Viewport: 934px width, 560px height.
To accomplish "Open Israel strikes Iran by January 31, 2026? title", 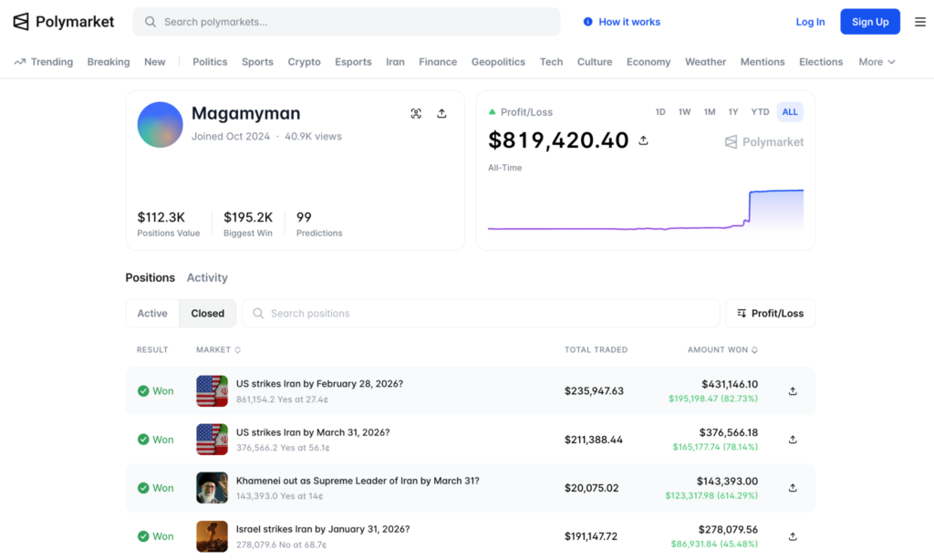I will coord(323,529).
